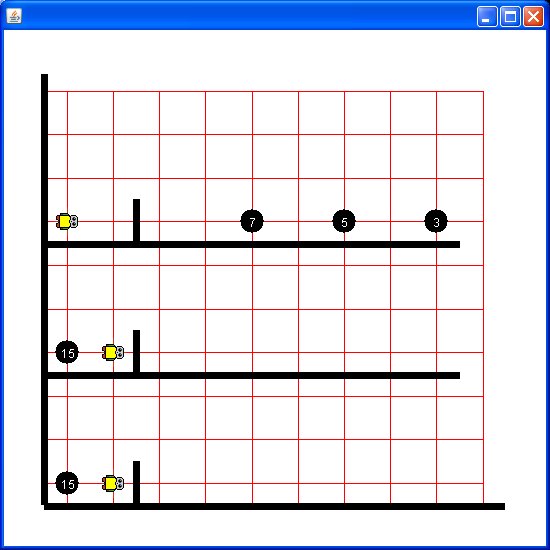Minimize the Java window
The height and width of the screenshot is (550, 550).
pos(487,16)
